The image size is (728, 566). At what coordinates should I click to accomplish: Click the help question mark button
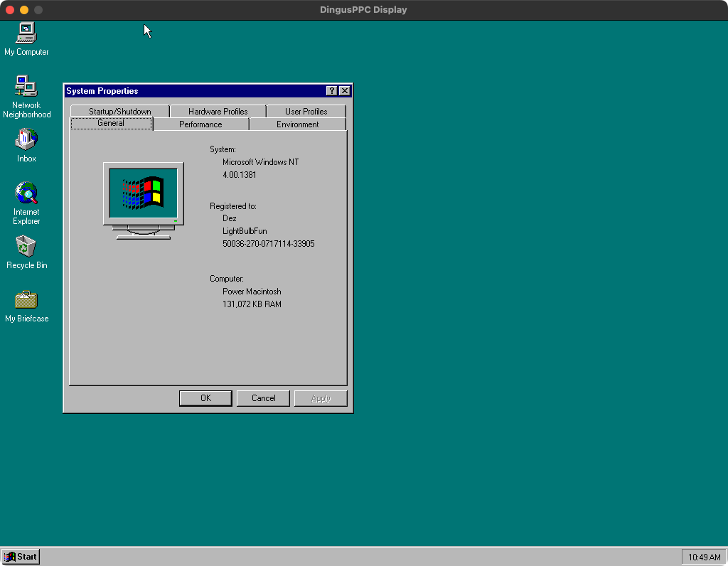[331, 91]
